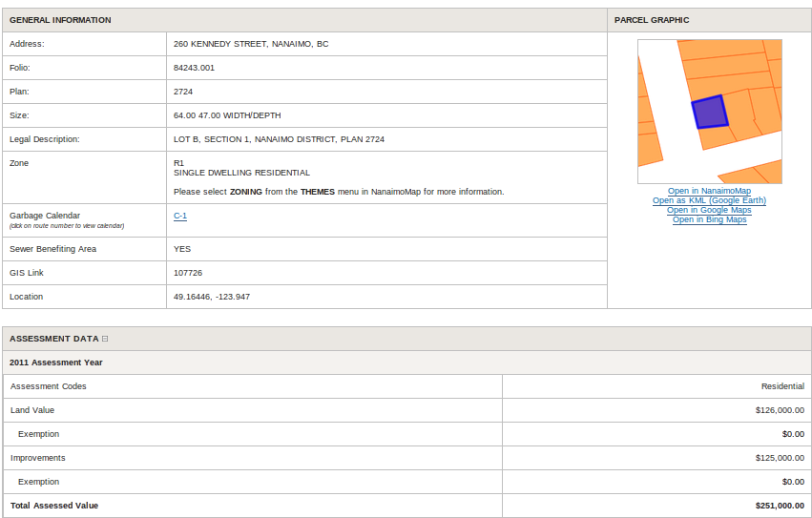Image resolution: width=812 pixels, height=518 pixels.
Task: Click the improvements amount $125,000.00
Action: (779, 458)
